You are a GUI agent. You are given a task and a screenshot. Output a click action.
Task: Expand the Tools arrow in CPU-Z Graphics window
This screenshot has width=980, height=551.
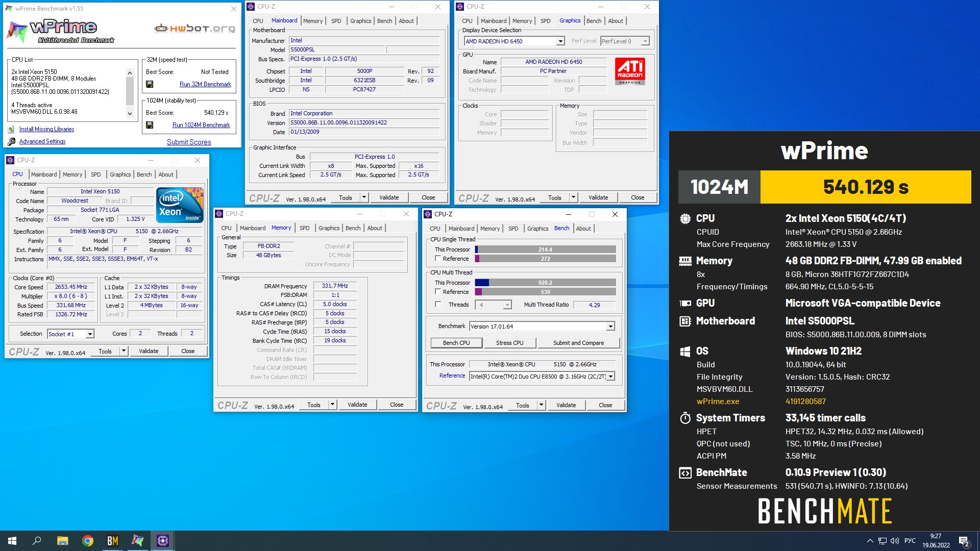point(573,197)
